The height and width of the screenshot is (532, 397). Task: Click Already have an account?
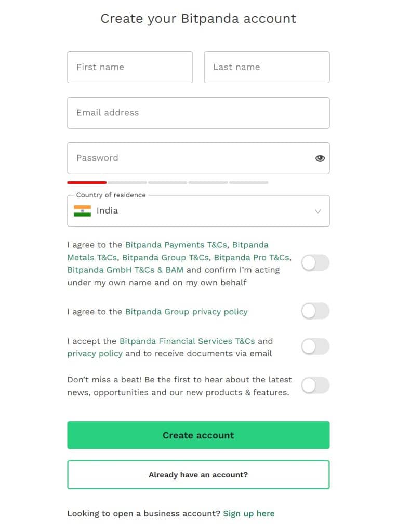(x=198, y=474)
